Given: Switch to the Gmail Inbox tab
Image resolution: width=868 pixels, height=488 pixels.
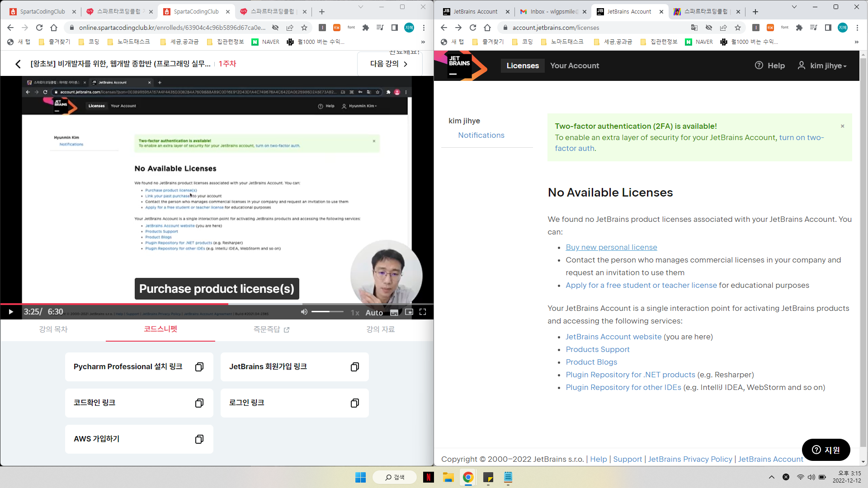Looking at the screenshot, I should click(552, 12).
